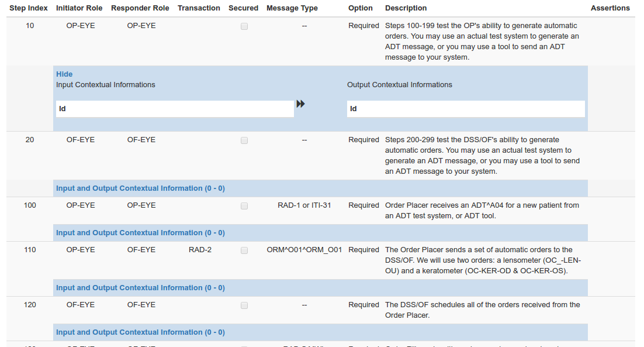Click the Responder Role column header
This screenshot has height=347, width=644.
coord(140,8)
